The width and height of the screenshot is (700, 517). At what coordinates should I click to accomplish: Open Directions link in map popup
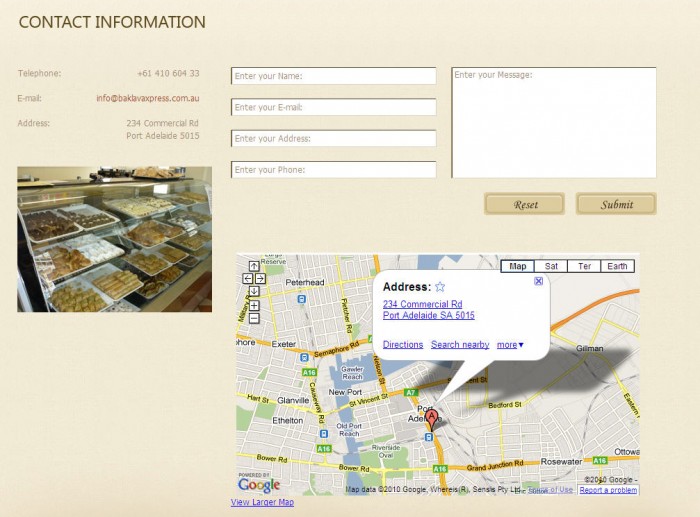pos(403,345)
